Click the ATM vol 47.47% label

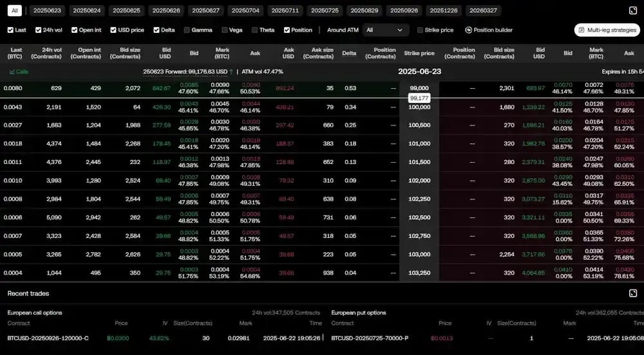tap(263, 72)
